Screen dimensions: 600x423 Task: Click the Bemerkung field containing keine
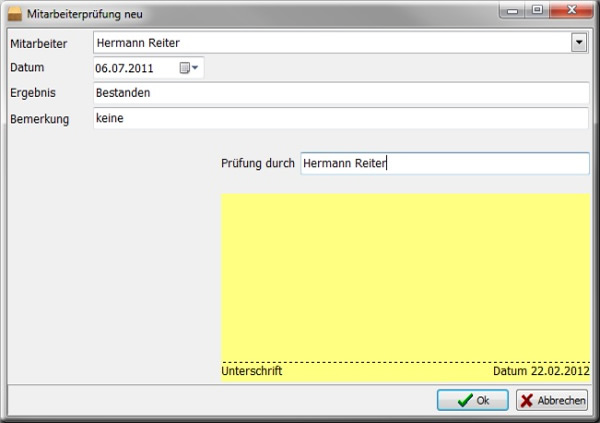tap(341, 118)
